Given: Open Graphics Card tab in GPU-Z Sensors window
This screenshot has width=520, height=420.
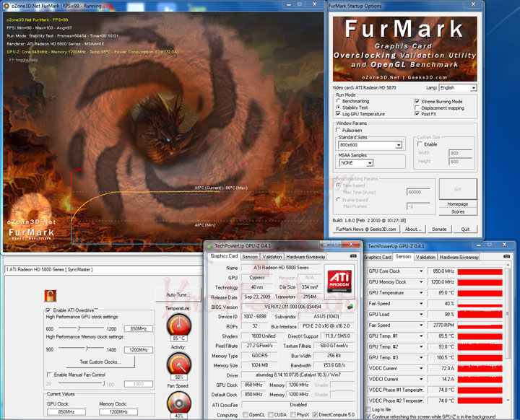Looking at the screenshot, I should tap(378, 257).
